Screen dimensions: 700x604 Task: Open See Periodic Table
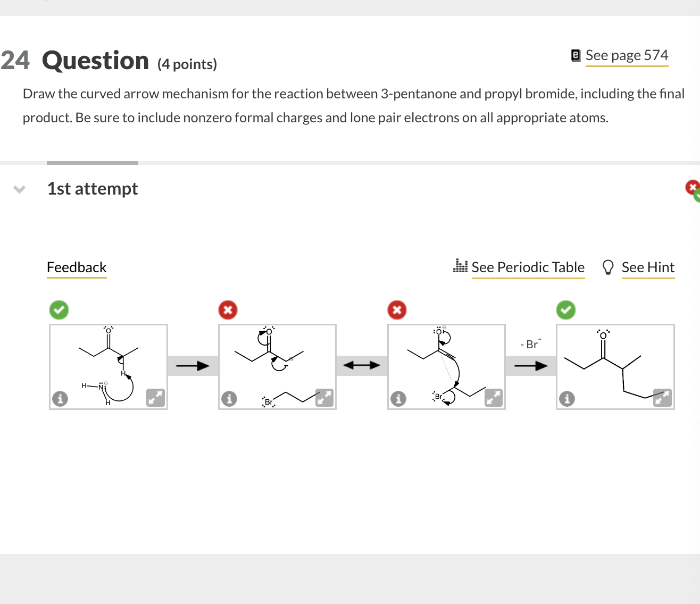[x=528, y=267]
